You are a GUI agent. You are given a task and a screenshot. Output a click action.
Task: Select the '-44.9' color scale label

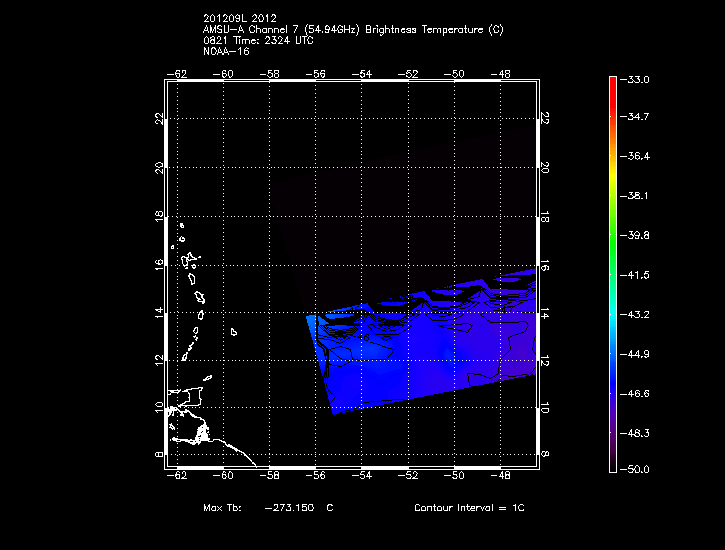coord(634,354)
